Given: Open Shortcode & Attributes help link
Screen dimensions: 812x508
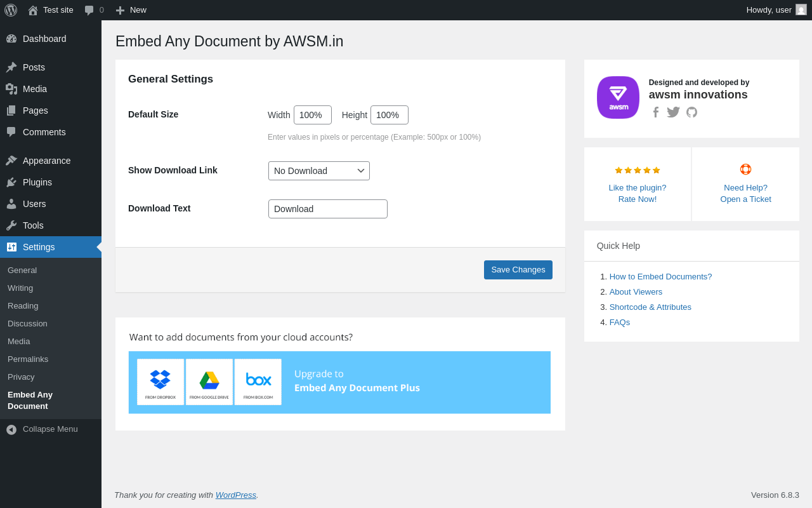Looking at the screenshot, I should pyautogui.click(x=650, y=307).
